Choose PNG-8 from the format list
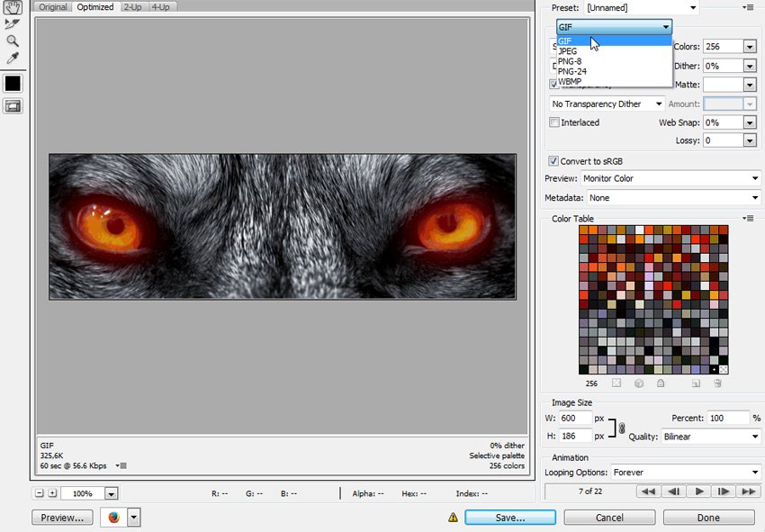 (x=614, y=61)
